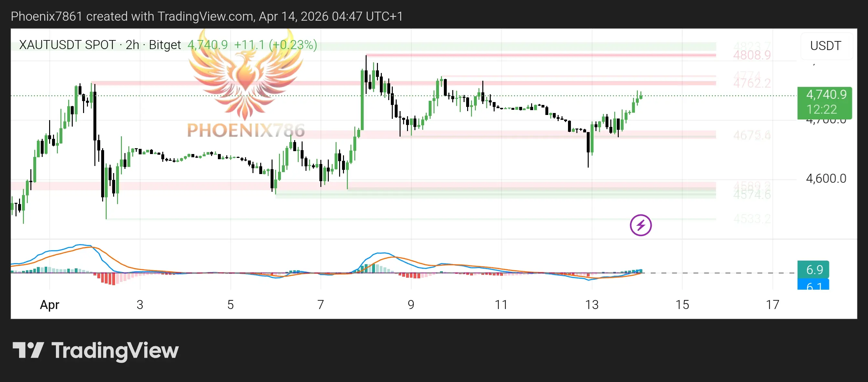Click the XAUTUSDT SPOT symbol title

tap(67, 45)
